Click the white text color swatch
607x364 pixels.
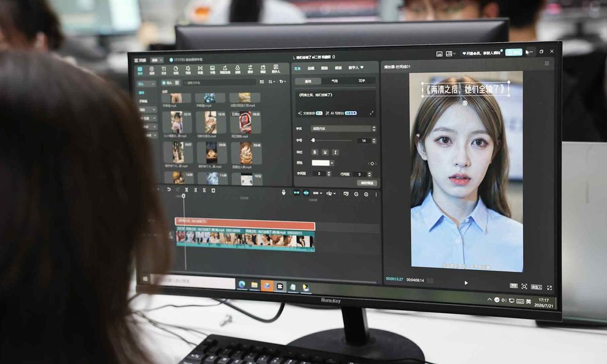(x=321, y=163)
